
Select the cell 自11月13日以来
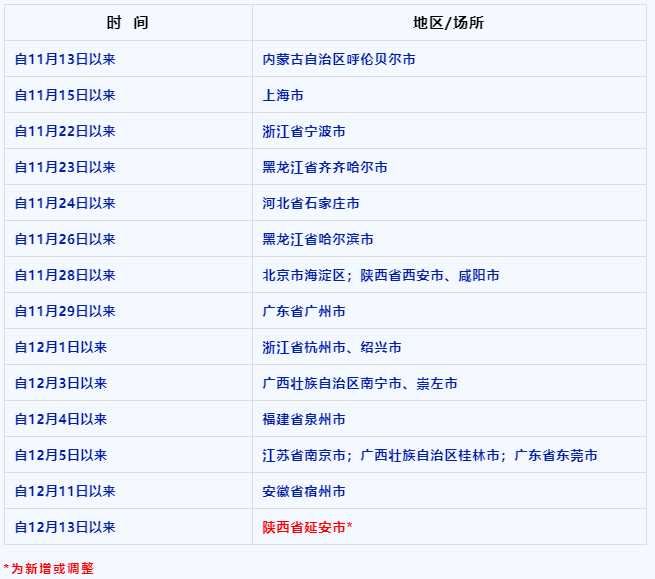click(128, 59)
